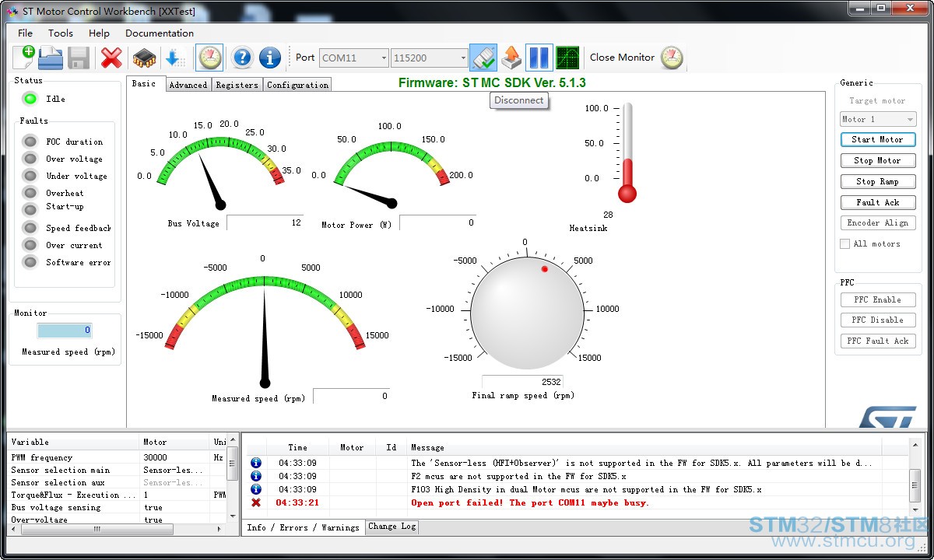Click the Fault Ack button

click(x=878, y=203)
